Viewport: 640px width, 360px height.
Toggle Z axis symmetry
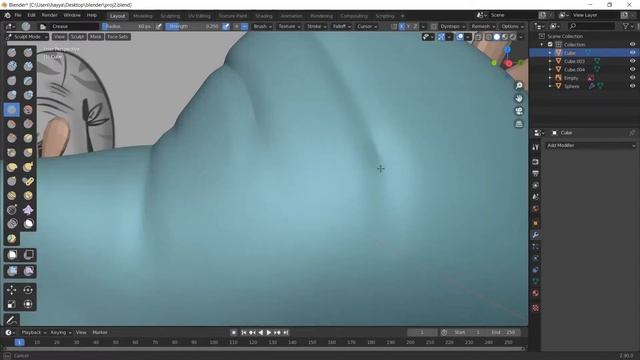click(x=415, y=26)
